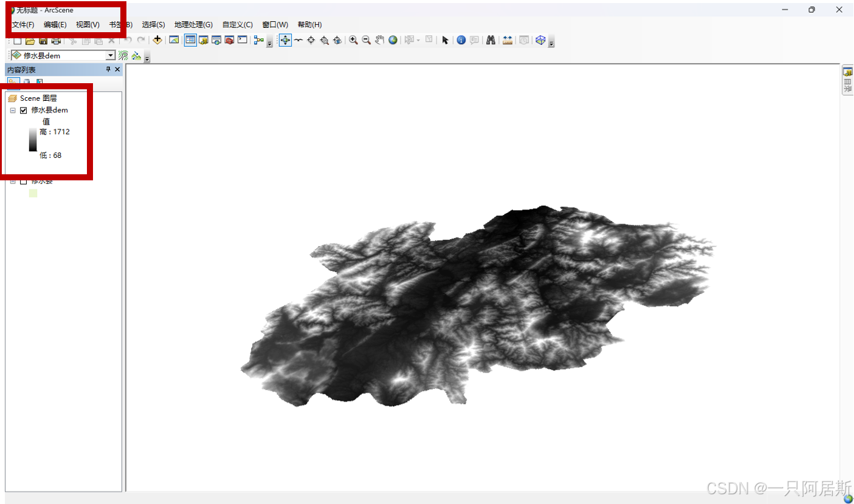Open the 帮助(H) menu
The height and width of the screenshot is (504, 854).
tap(309, 25)
